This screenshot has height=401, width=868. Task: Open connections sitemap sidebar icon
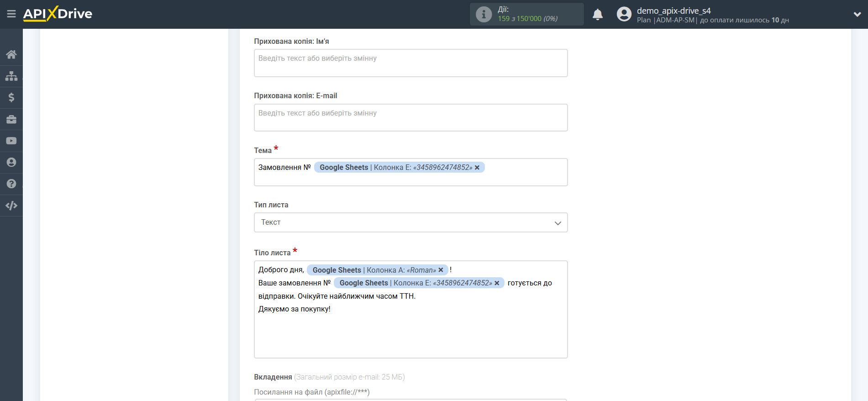pyautogui.click(x=11, y=76)
